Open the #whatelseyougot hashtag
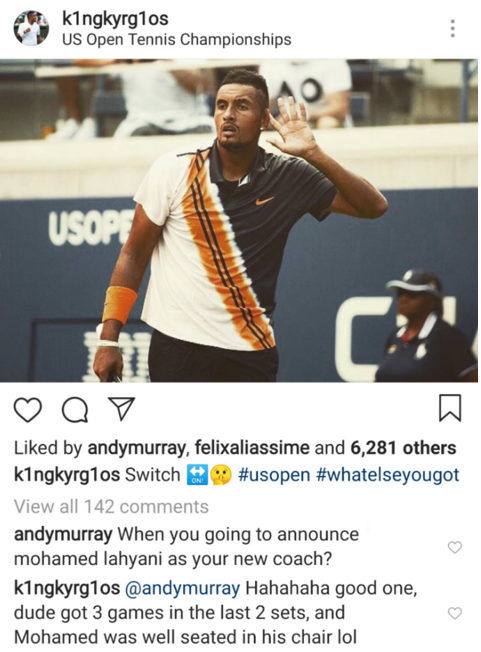The height and width of the screenshot is (652, 481). (387, 475)
